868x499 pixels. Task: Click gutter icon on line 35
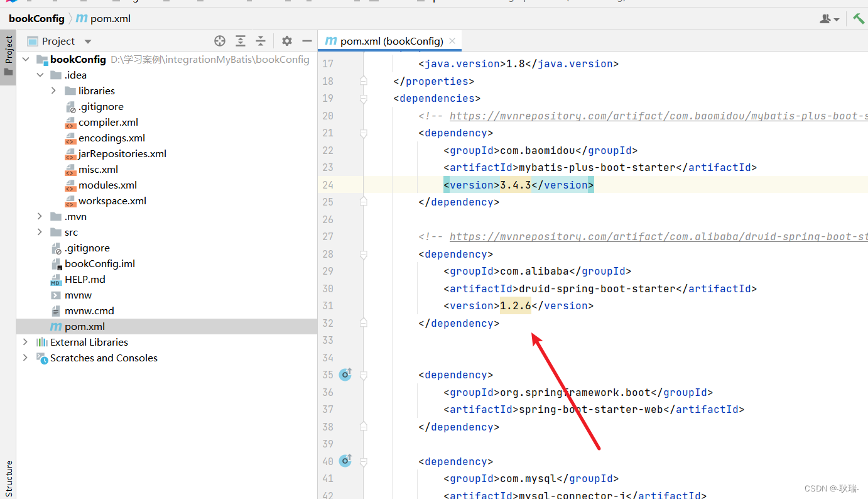(345, 375)
